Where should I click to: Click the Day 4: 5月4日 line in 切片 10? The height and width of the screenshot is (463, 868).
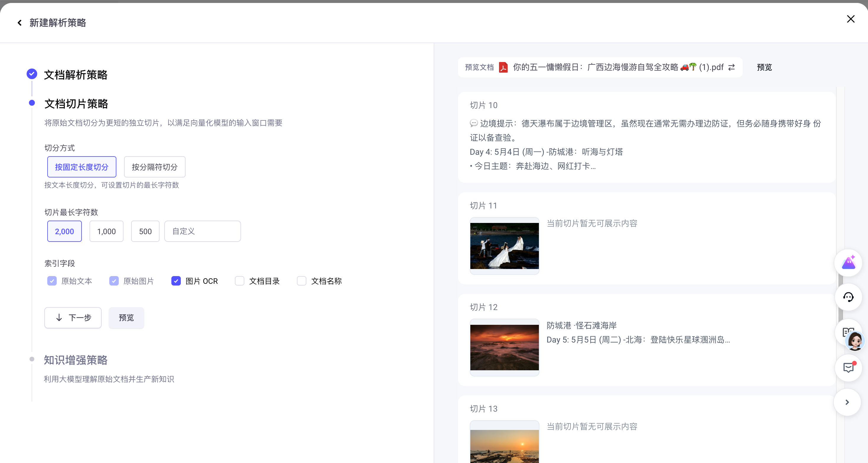click(x=546, y=152)
